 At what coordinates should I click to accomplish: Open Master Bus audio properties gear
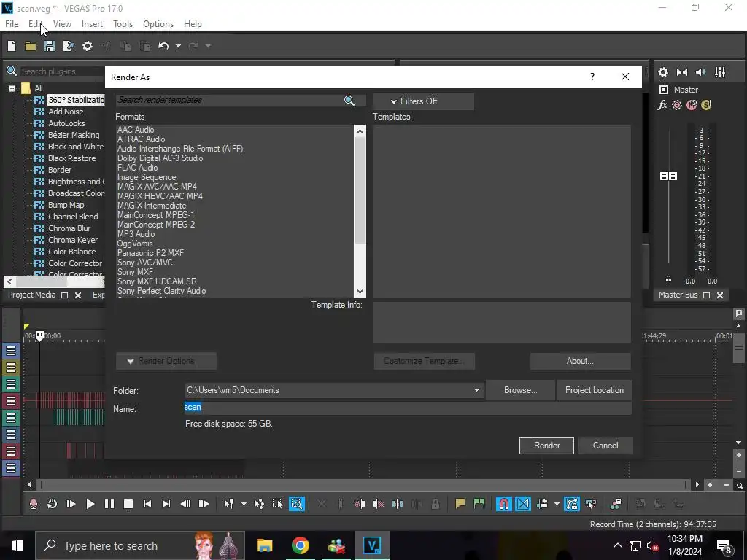pos(663,72)
